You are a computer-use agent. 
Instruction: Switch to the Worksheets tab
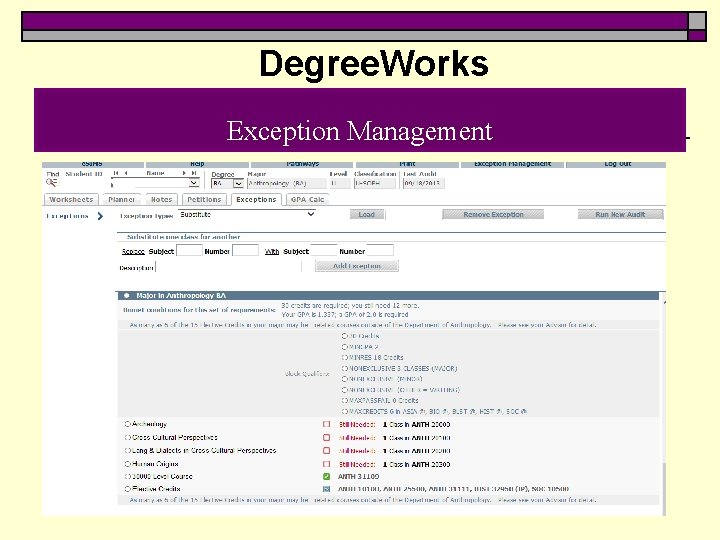coord(71,199)
